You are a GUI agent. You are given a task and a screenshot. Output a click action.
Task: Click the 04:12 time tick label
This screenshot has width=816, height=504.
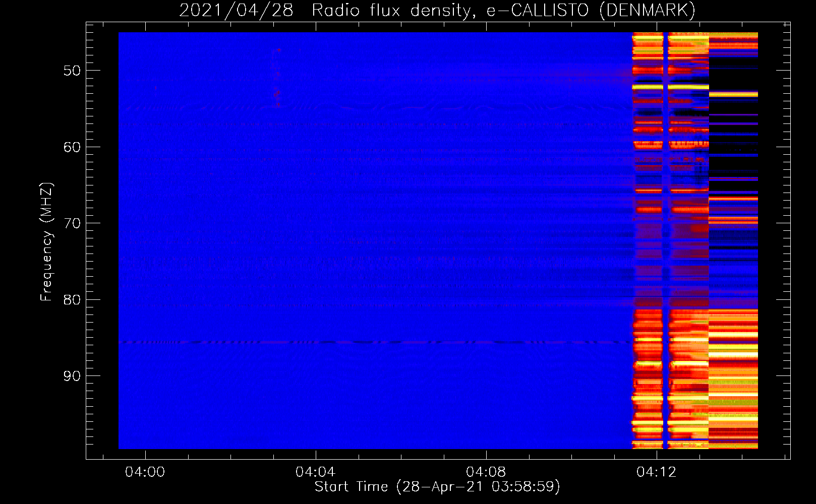coord(657,472)
